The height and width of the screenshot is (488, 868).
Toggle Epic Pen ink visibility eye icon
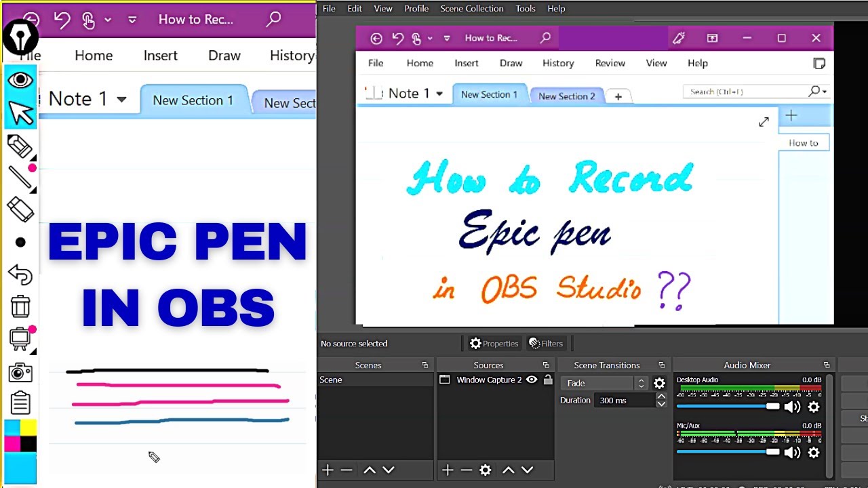pos(20,80)
